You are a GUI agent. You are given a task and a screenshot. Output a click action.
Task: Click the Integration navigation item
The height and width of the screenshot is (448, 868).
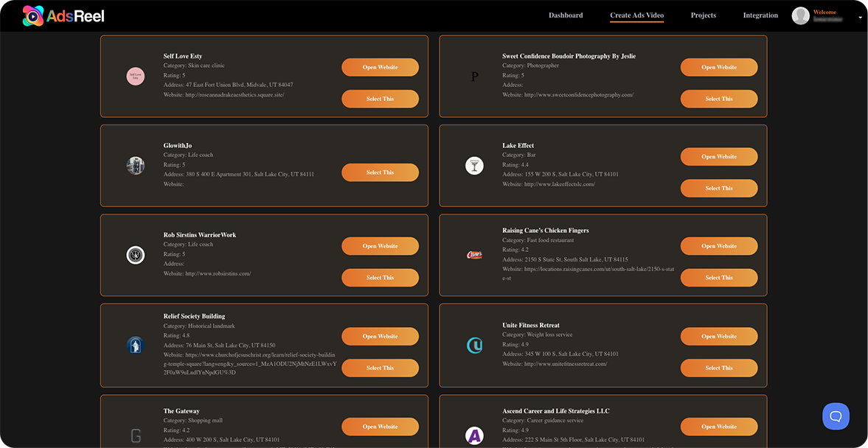coord(760,15)
